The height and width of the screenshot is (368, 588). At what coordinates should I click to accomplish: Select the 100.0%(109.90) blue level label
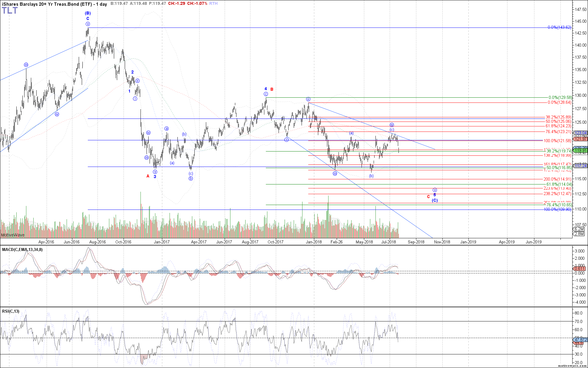(557, 210)
